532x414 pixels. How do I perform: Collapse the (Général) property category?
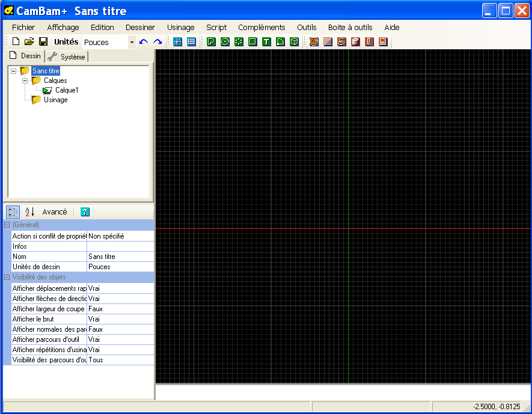click(7, 225)
